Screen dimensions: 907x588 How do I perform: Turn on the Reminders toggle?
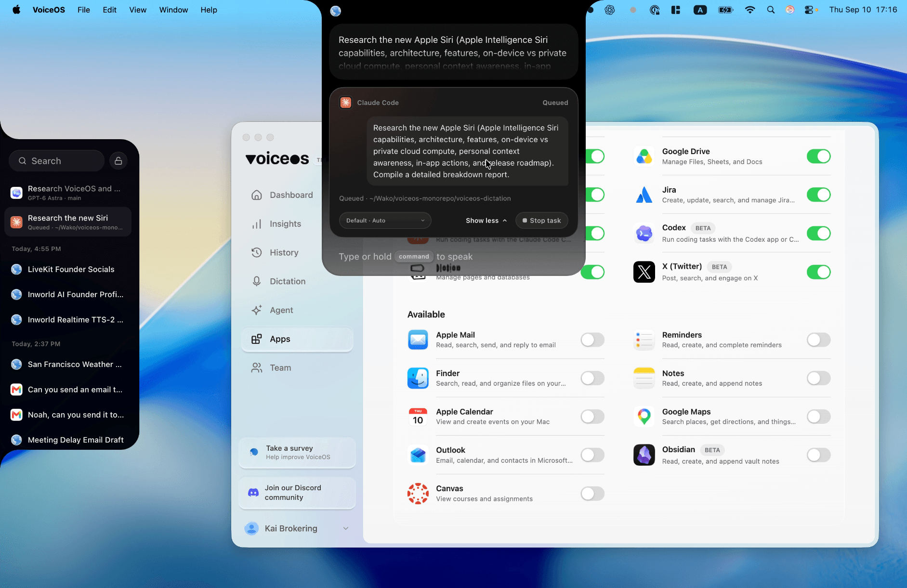[819, 340]
